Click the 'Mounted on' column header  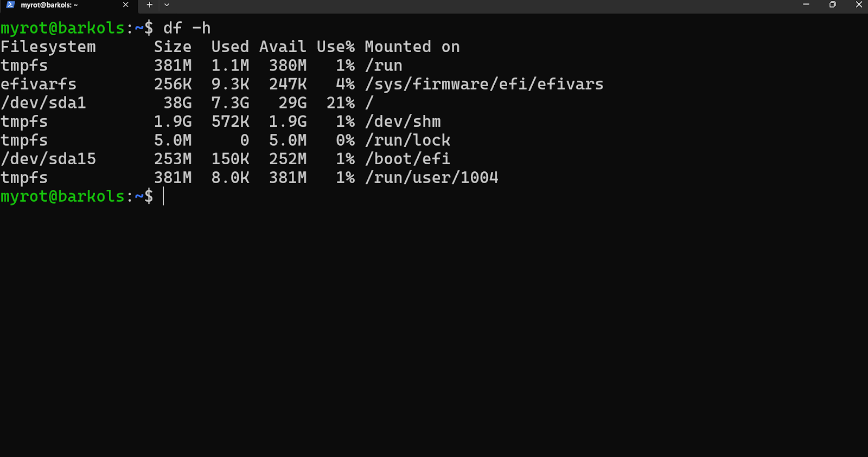pos(412,47)
